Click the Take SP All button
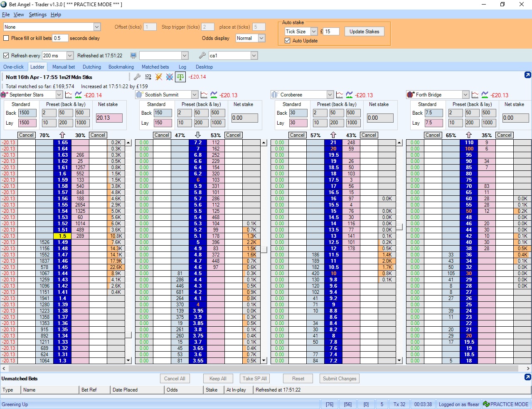532x409 pixels. (x=255, y=379)
